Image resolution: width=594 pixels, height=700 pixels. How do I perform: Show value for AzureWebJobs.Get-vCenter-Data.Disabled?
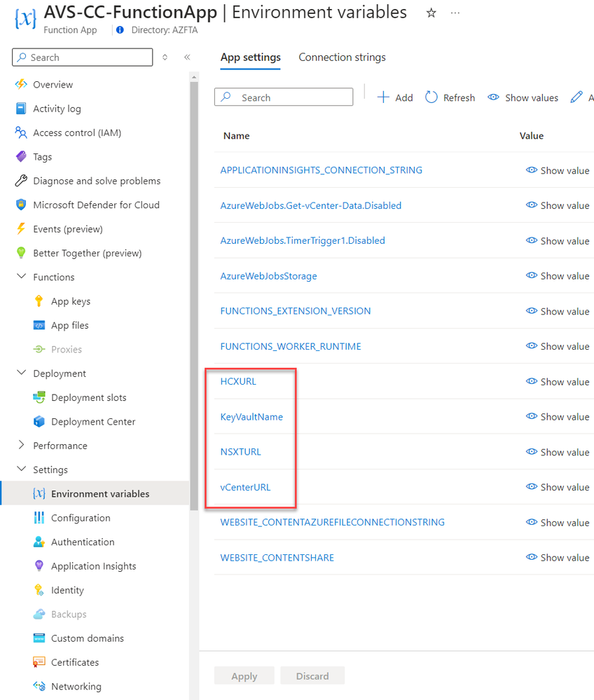coord(558,205)
